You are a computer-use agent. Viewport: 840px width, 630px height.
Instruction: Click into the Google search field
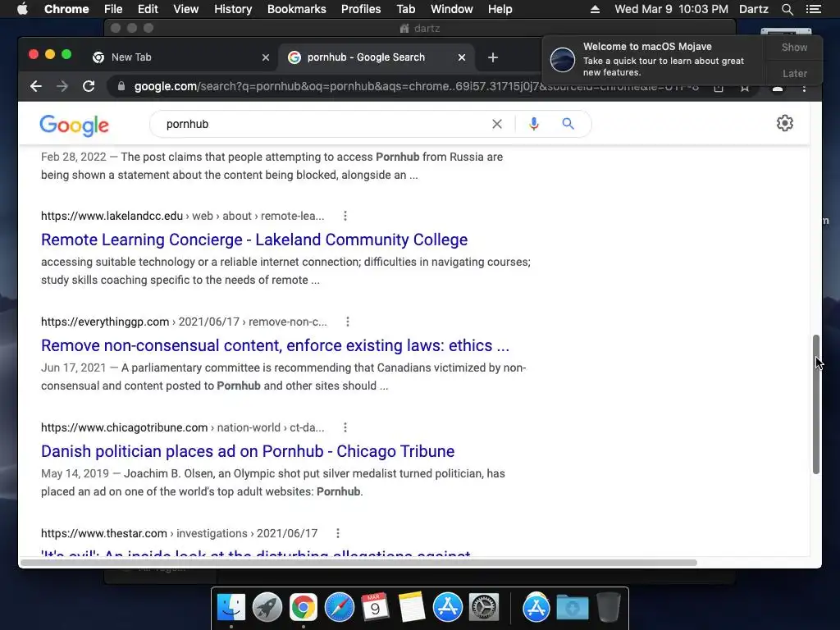coord(322,125)
